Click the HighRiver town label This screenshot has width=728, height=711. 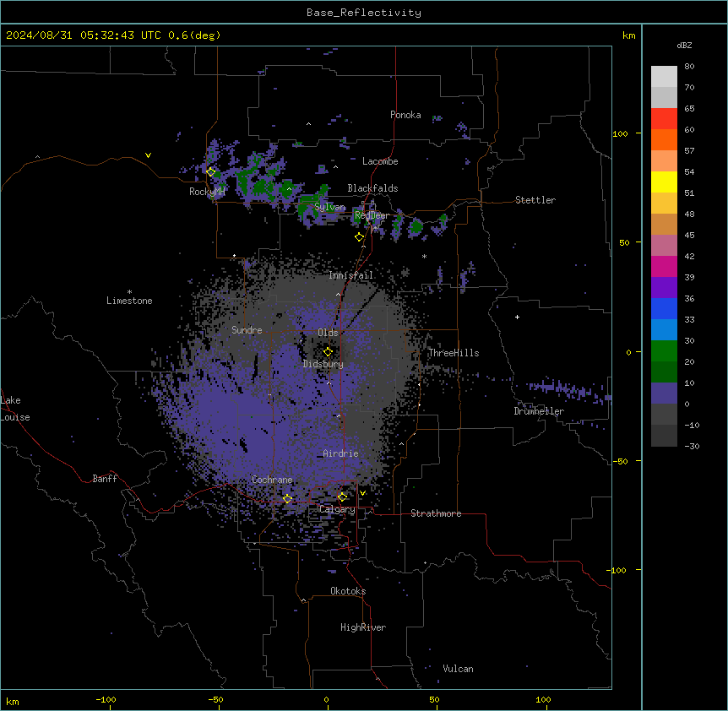363,627
